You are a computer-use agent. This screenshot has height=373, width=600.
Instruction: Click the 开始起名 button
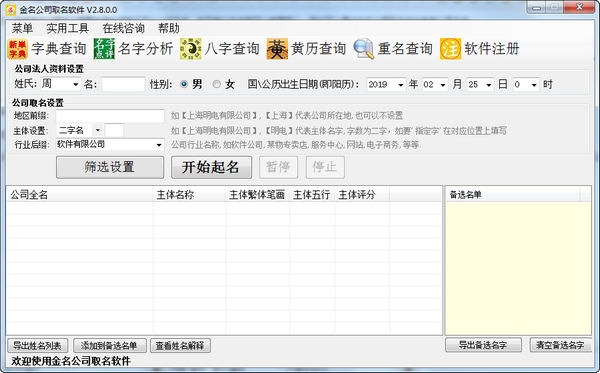click(211, 167)
